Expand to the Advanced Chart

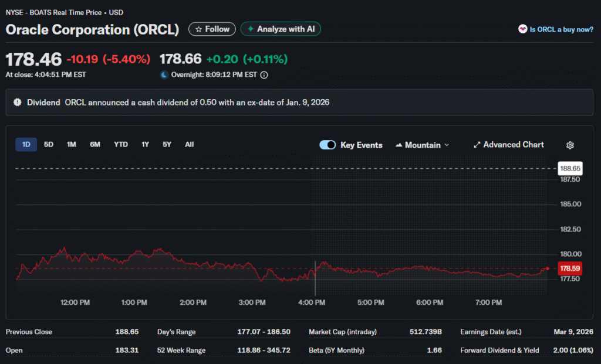pyautogui.click(x=508, y=145)
